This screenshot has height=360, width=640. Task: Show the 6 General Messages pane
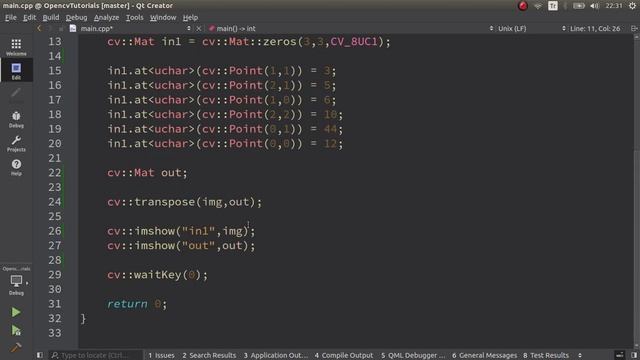[x=484, y=355]
